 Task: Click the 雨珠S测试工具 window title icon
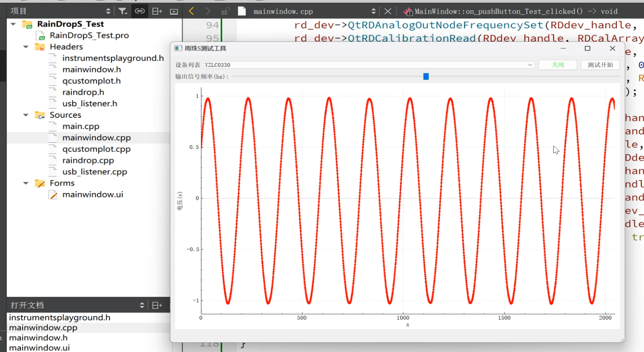(178, 49)
